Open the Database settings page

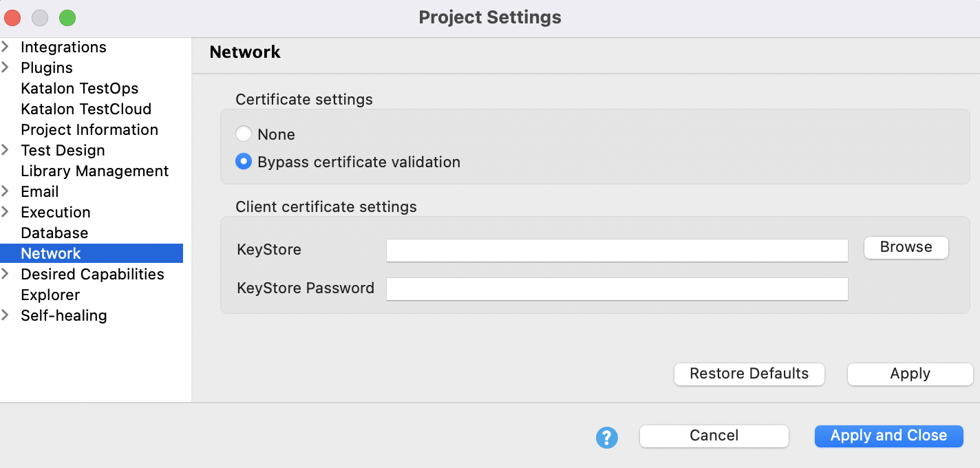[54, 233]
